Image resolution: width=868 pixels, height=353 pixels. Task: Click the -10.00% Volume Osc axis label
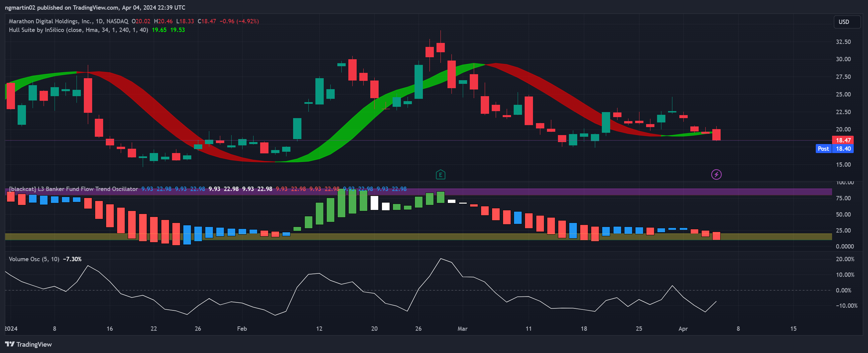coord(846,306)
